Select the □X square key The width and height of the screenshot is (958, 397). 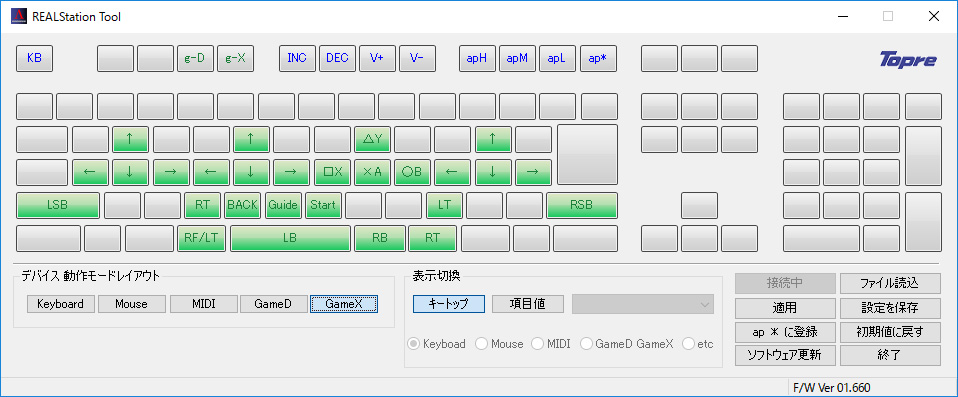coord(332,172)
